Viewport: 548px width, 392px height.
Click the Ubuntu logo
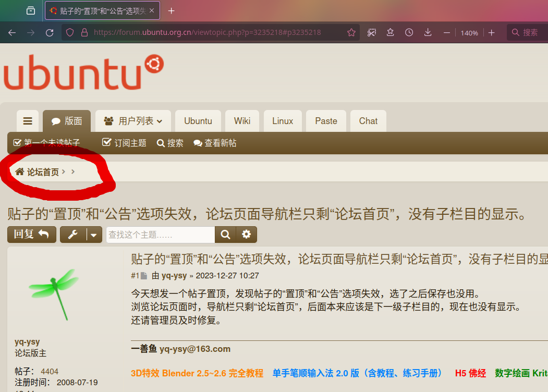pos(83,72)
